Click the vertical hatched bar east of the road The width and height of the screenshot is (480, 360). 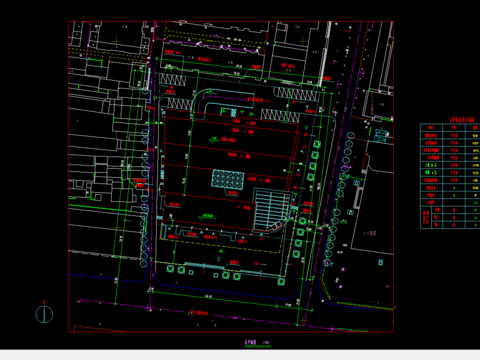[358, 197]
